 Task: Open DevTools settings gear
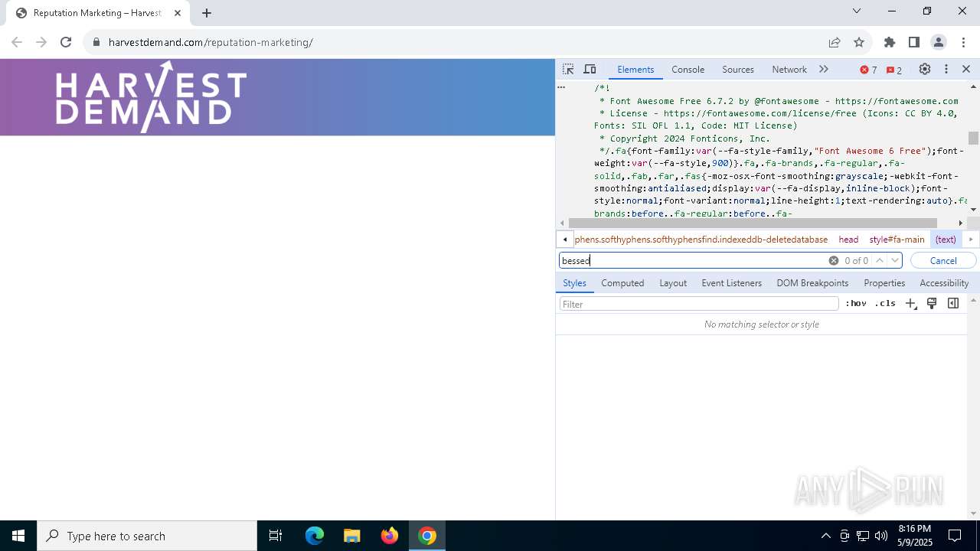tap(925, 69)
